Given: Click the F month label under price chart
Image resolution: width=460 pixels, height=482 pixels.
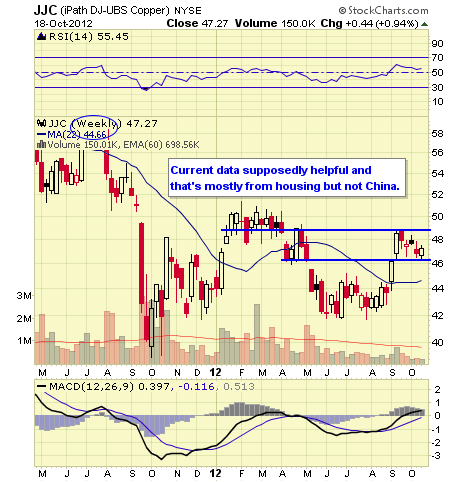Looking at the screenshot, I should point(242,373).
